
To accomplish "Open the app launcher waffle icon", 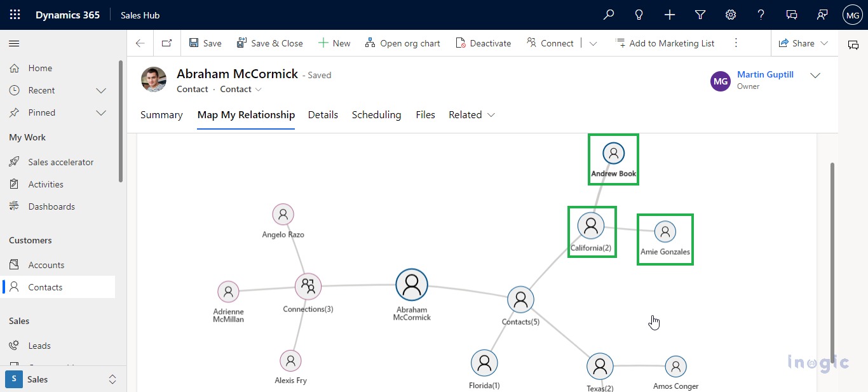I will 15,15.
